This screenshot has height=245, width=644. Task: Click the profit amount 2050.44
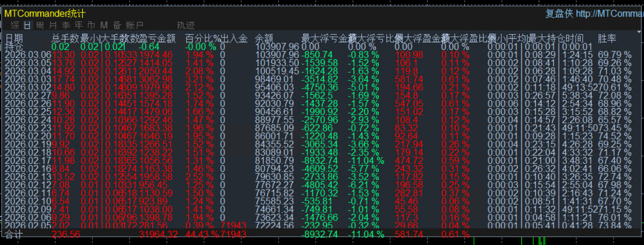point(156,71)
